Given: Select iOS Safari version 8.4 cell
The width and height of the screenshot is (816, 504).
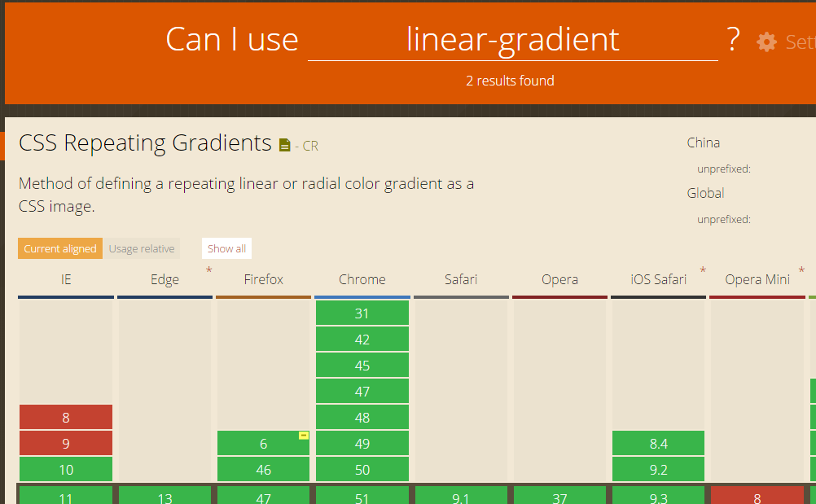Looking at the screenshot, I should click(658, 443).
